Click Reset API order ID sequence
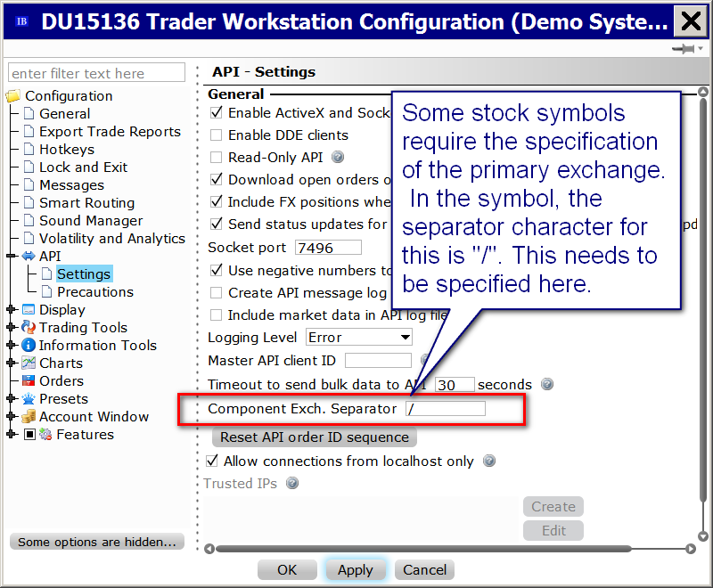713x588 pixels. click(x=315, y=437)
